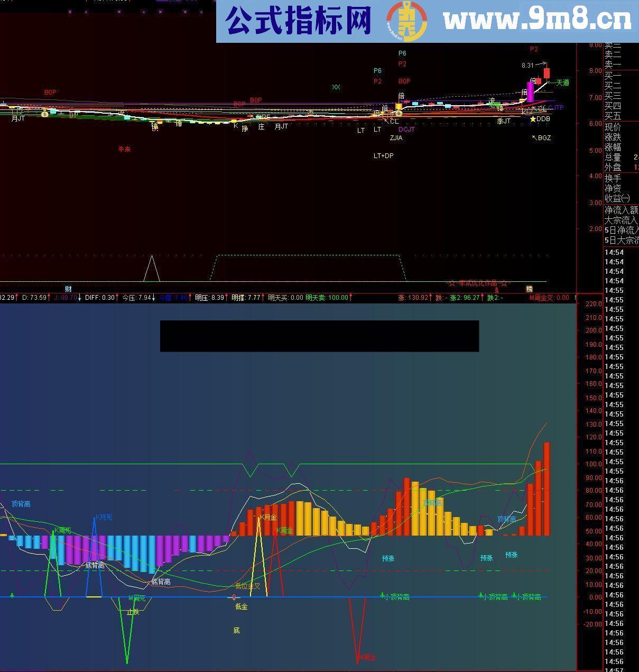This screenshot has width=639, height=672.
Task: Click the black redacted box in indicator panel
Action: (319, 336)
